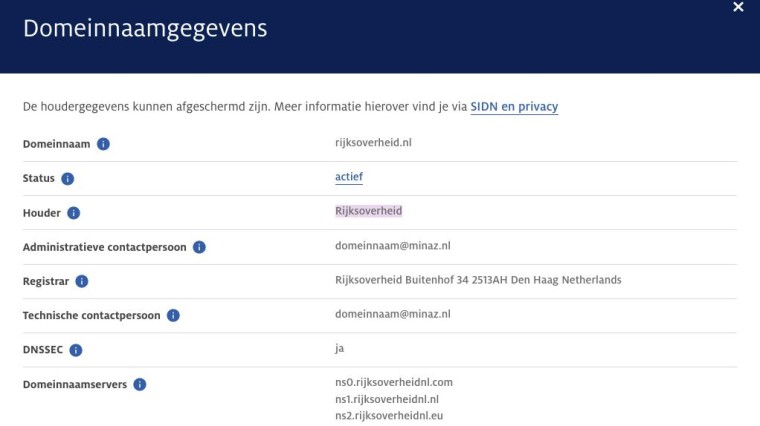Screen dimensions: 760x426
Task: Click the Domeinnaamservers row label
Action: pos(75,384)
